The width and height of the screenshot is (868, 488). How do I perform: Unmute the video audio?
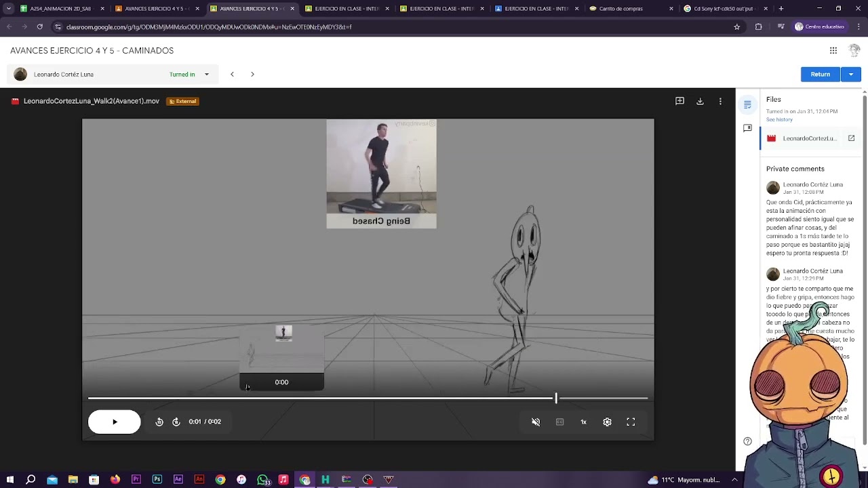(x=536, y=422)
